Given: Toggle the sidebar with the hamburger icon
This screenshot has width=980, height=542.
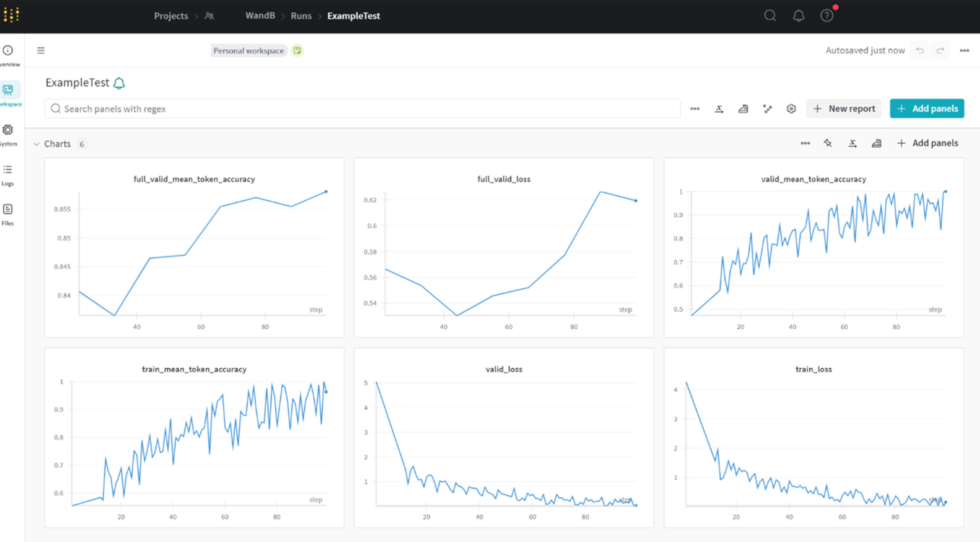Looking at the screenshot, I should 41,50.
